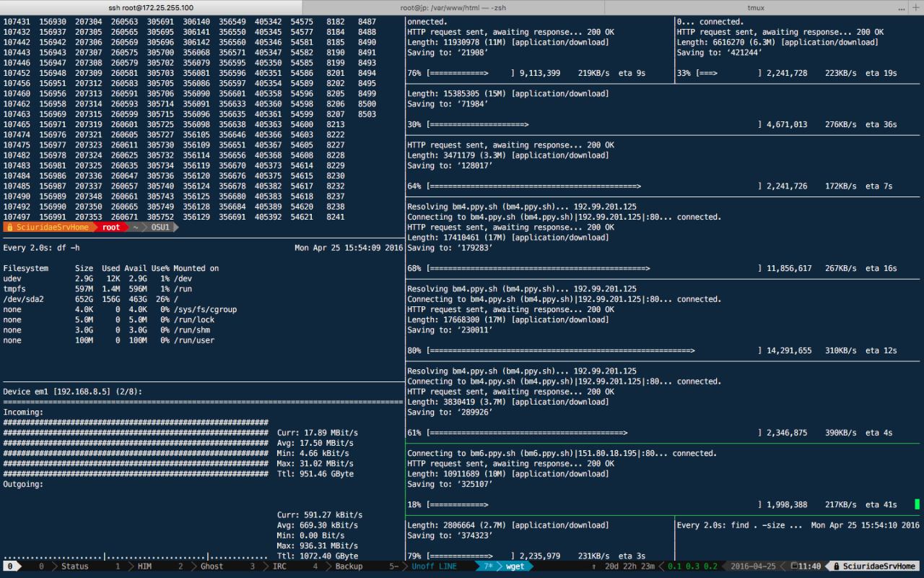Click the /run/user mount point
This screenshot has width=924, height=578.
click(193, 340)
